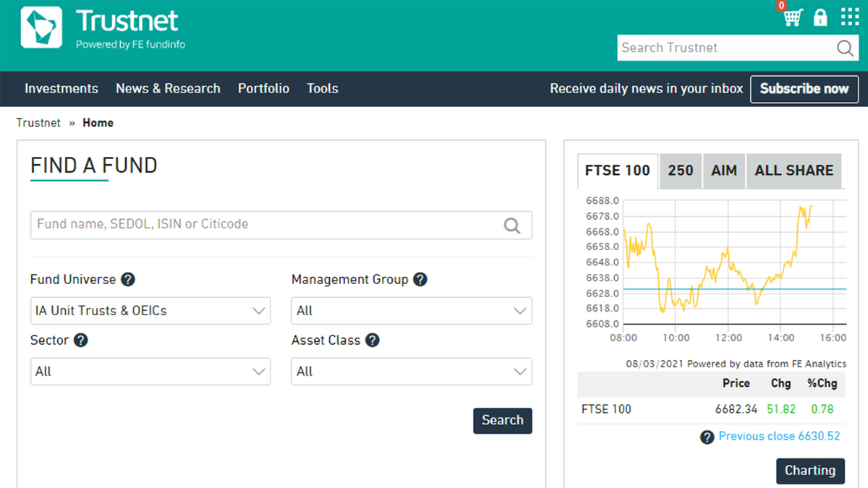Viewport: 868px width, 488px height.
Task: Click the Receive daily news text
Action: (x=647, y=89)
